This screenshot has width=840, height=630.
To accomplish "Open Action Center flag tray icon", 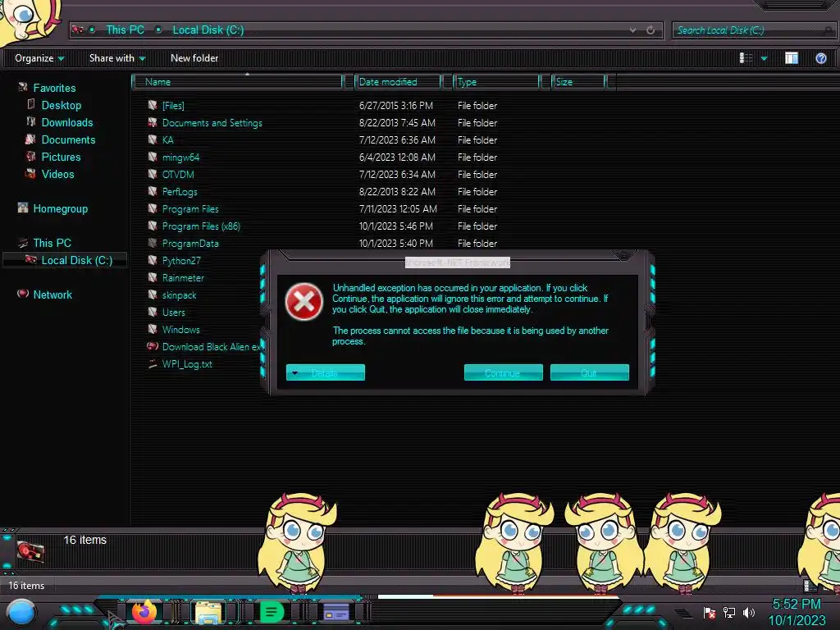I will tap(710, 612).
